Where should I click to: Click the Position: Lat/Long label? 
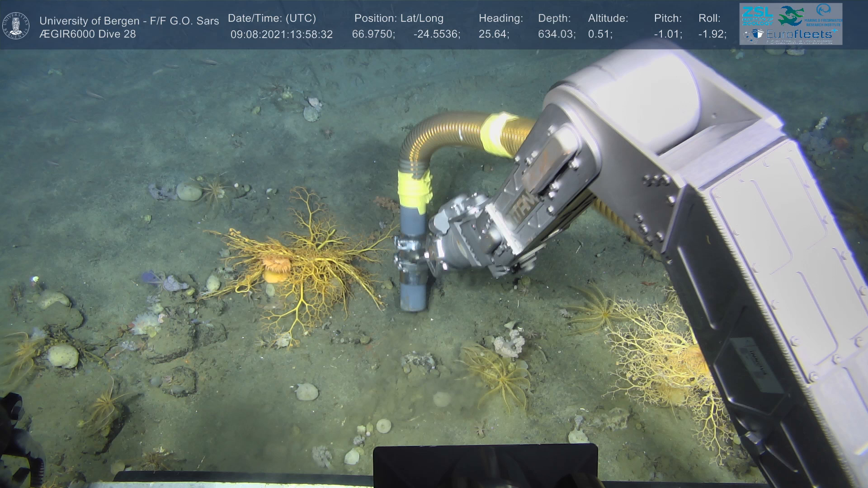click(x=399, y=19)
